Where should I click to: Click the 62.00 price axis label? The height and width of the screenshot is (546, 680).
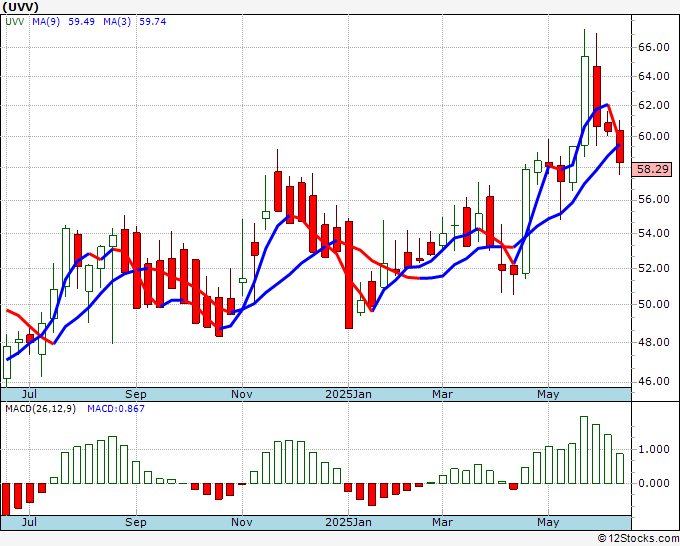click(653, 105)
